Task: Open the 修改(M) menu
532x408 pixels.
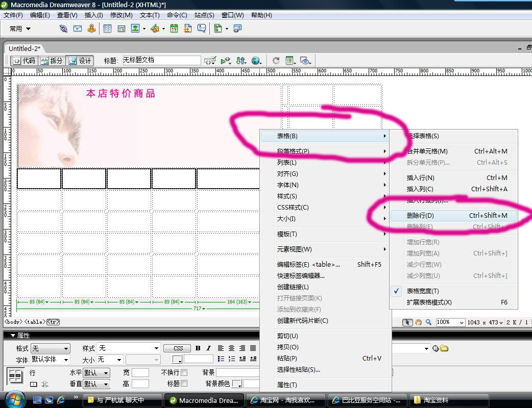Action: (x=121, y=15)
